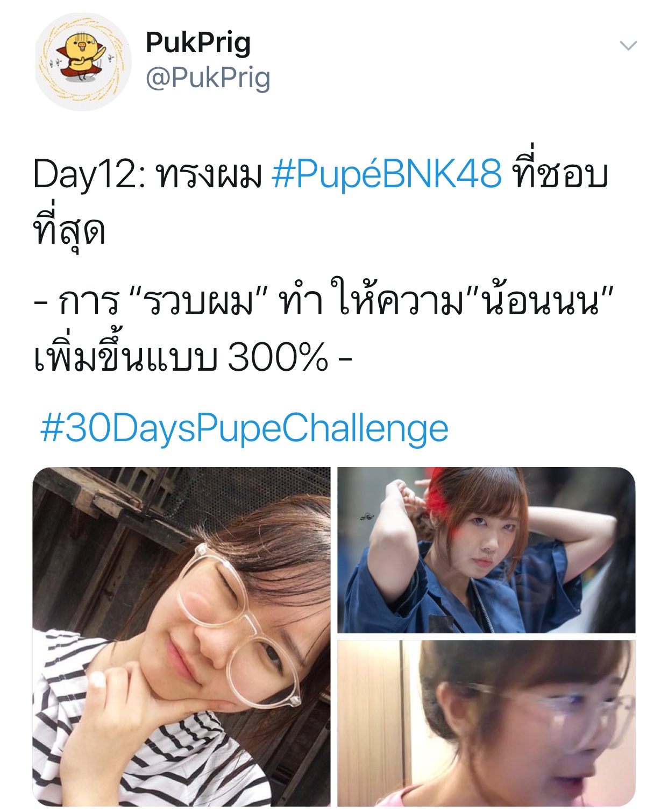View the bottom-right glasses close-up photo
Viewport: 668px width, 812px height.
[x=486, y=723]
